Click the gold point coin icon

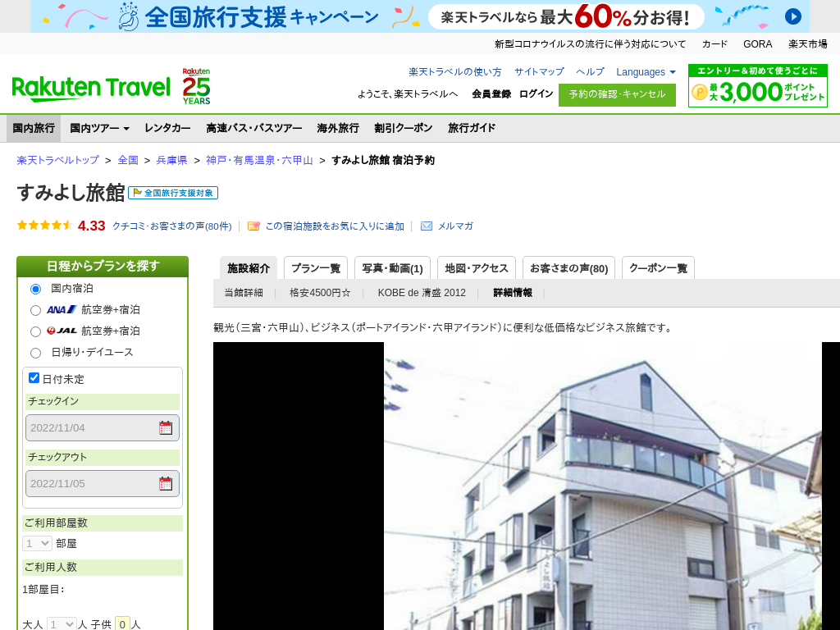700,92
